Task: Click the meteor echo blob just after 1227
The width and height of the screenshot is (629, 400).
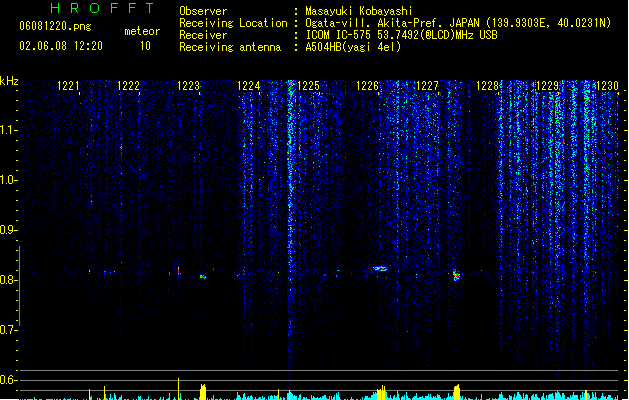Action: click(x=456, y=275)
